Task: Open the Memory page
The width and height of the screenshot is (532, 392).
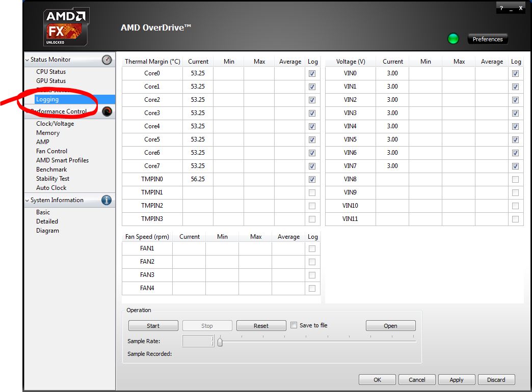Action: (x=48, y=133)
